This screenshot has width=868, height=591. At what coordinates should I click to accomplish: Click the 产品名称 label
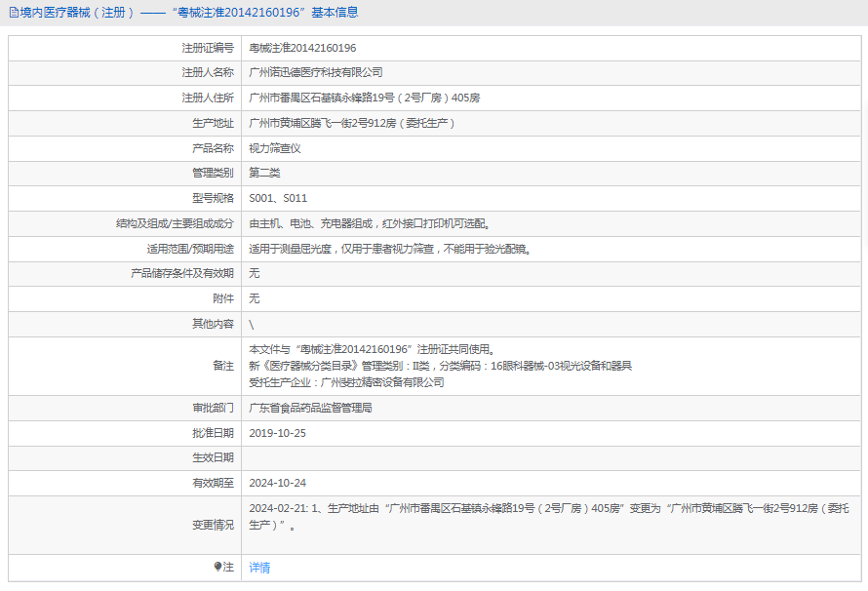click(214, 148)
